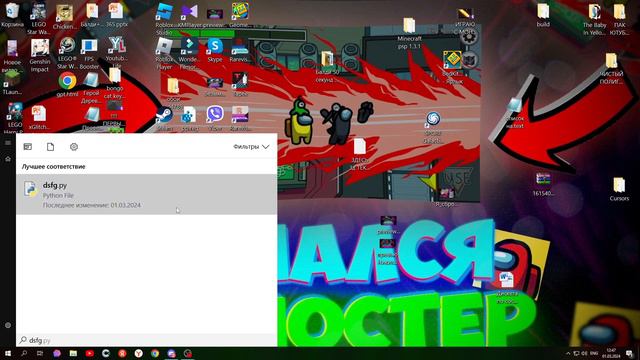
Task: Select the build folder on desktop
Action: (x=543, y=16)
